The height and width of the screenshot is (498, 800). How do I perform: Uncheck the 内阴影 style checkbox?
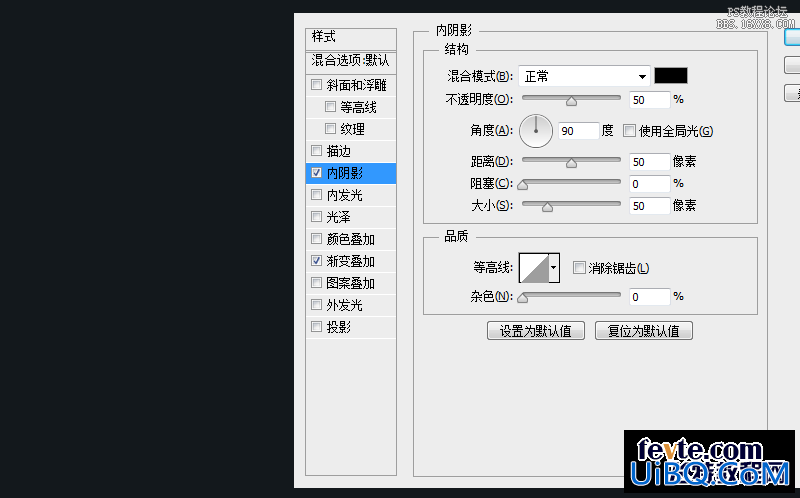(316, 172)
